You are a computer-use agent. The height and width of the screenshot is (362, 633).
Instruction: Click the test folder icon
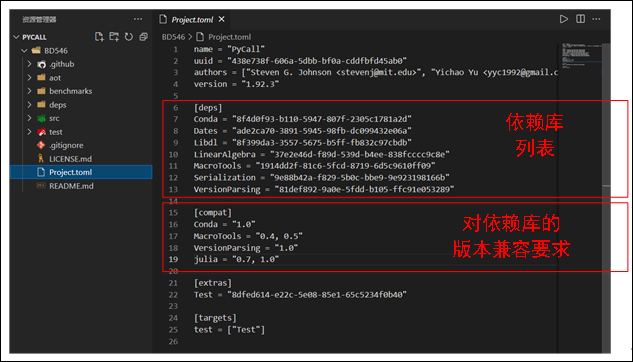pyautogui.click(x=41, y=132)
